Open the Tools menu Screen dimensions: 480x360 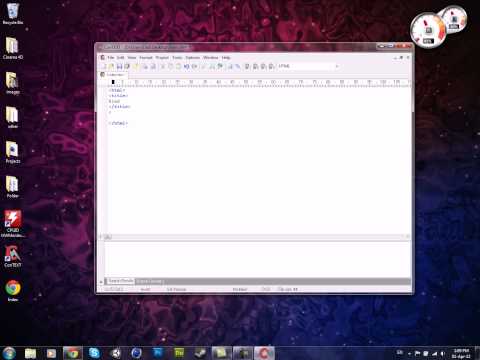pyautogui.click(x=177, y=58)
